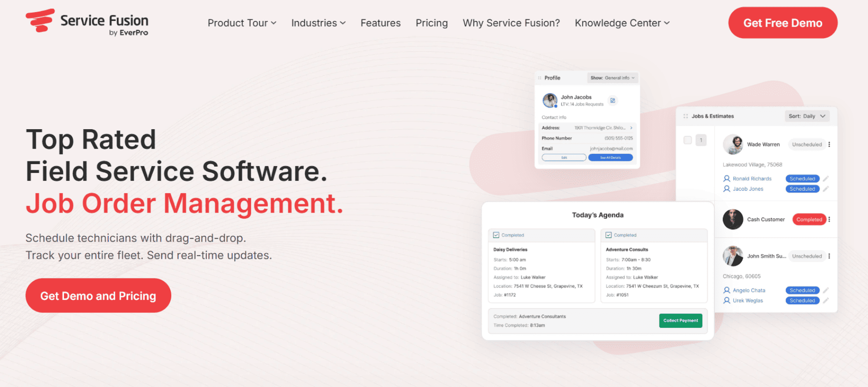Click pencil icon for Angelo Chata
The image size is (868, 387).
pyautogui.click(x=826, y=290)
